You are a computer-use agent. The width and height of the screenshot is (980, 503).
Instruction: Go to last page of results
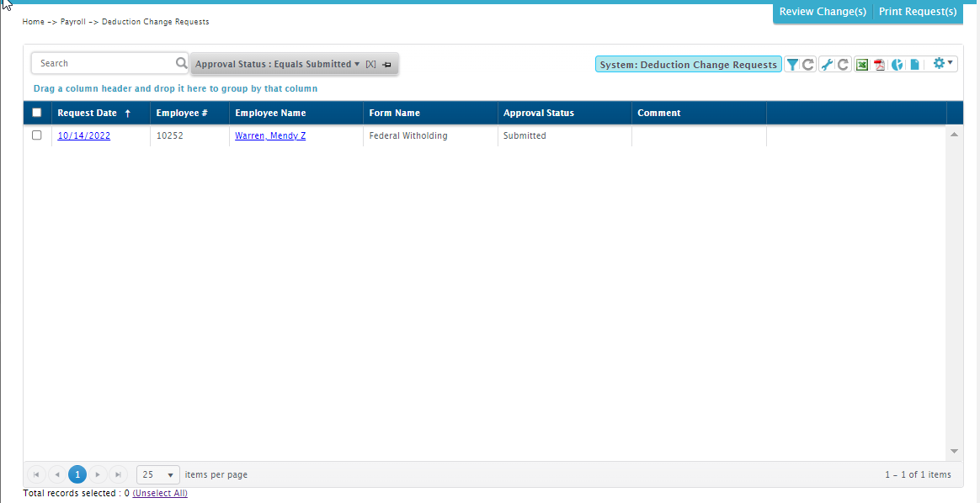pyautogui.click(x=118, y=475)
